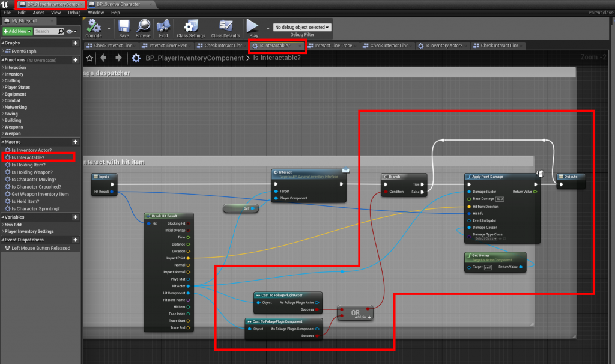Select the Is Holding Weapon? macro
Screen dimensions: 615x364
tap(32, 172)
